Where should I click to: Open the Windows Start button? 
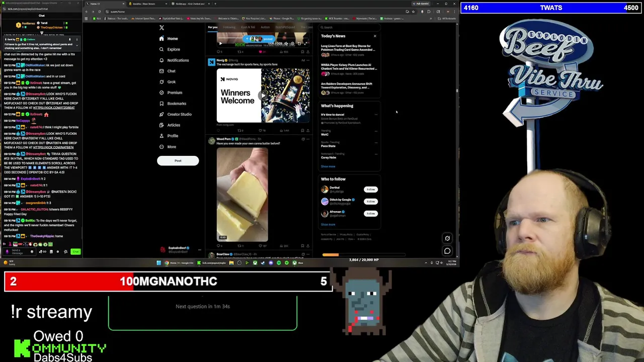(159, 263)
